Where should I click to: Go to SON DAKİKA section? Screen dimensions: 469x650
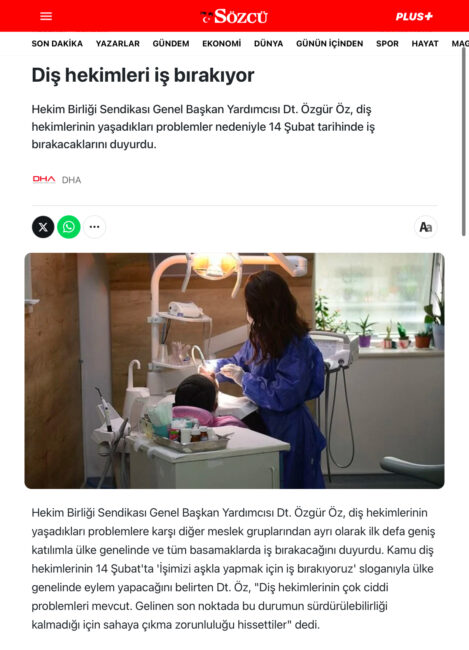tap(57, 44)
